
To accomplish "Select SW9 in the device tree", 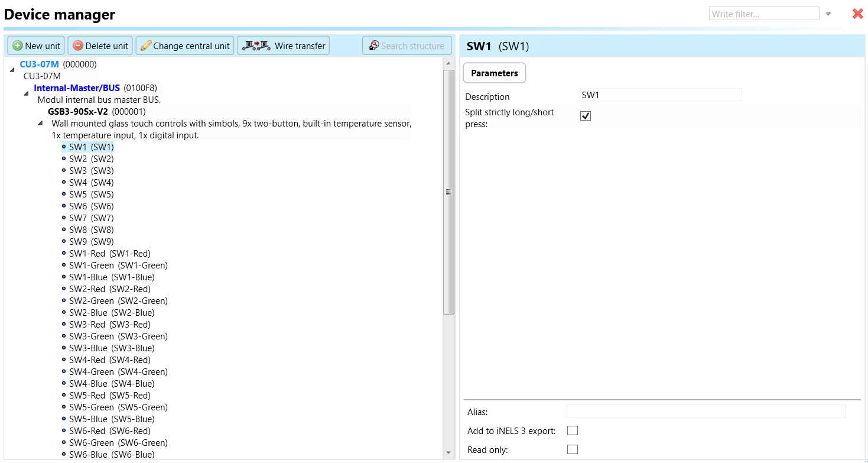I will [91, 241].
